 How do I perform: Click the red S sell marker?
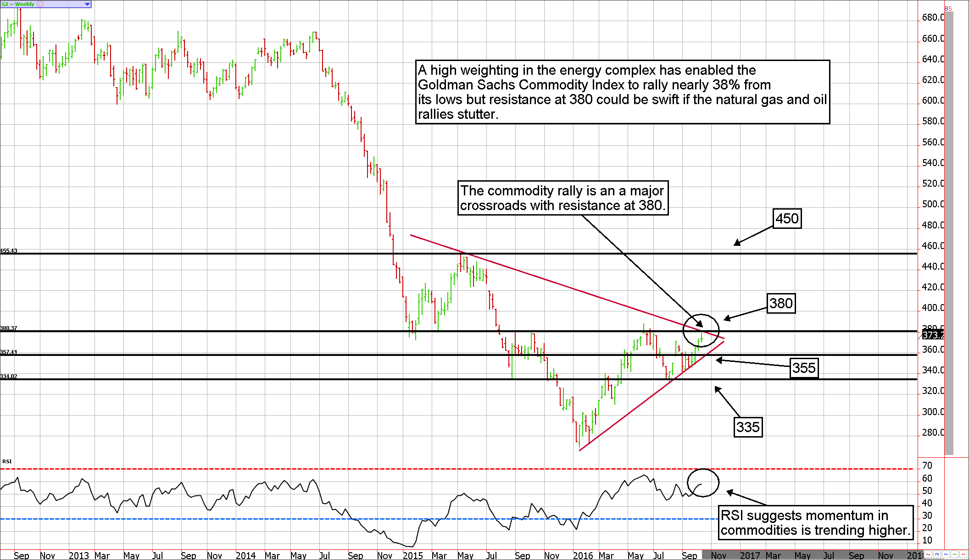[x=950, y=9]
